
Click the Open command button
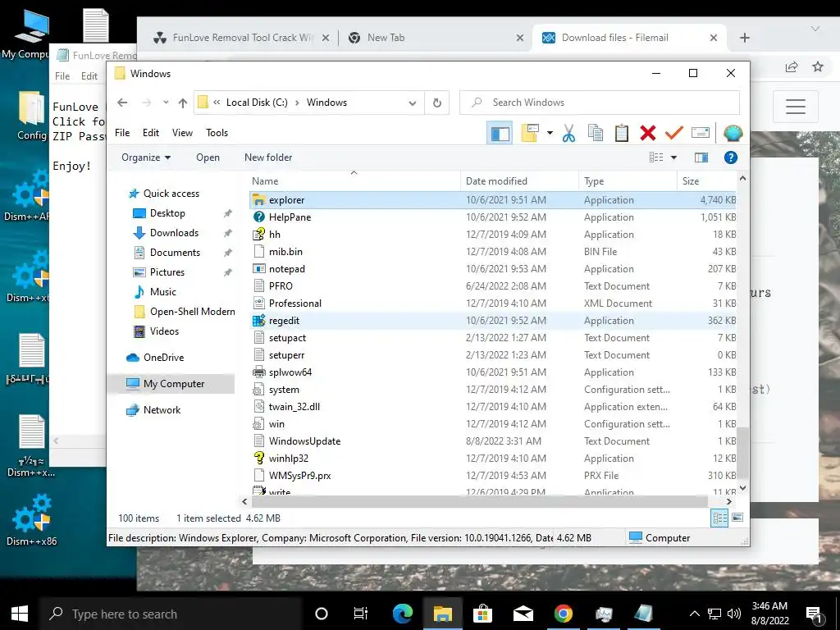[x=208, y=157]
